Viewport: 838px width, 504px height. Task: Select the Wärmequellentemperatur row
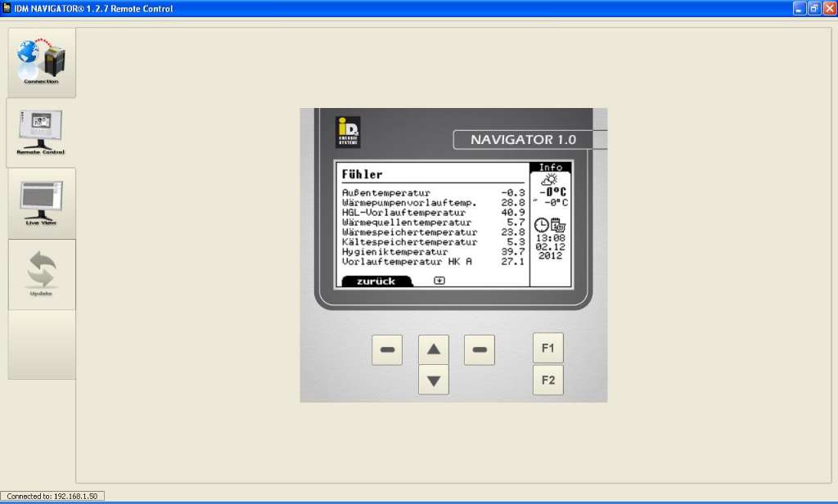point(434,223)
